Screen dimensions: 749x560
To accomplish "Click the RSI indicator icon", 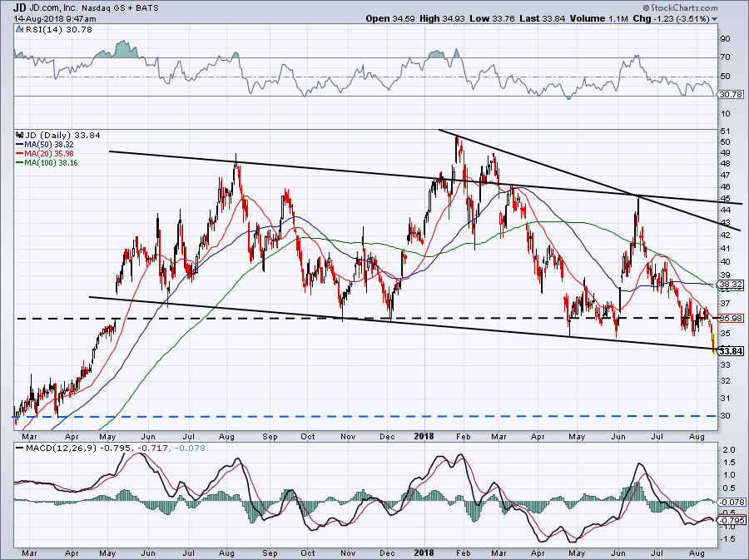I will [19, 30].
